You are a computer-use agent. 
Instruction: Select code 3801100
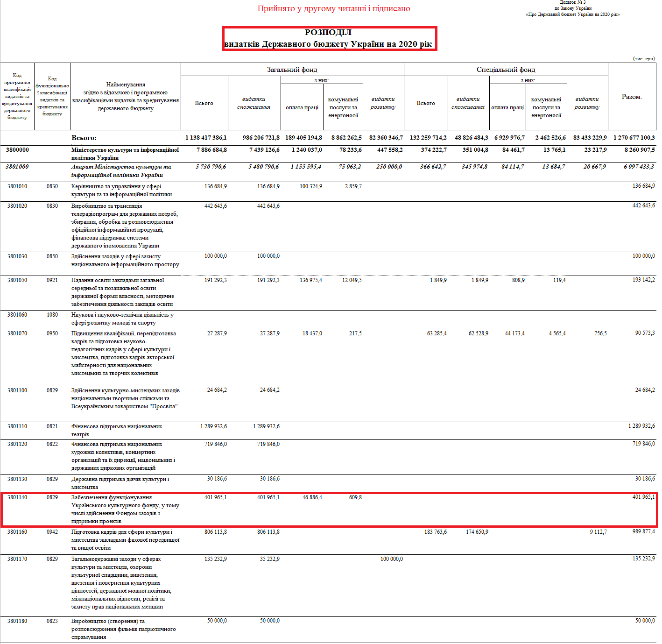coord(17,390)
